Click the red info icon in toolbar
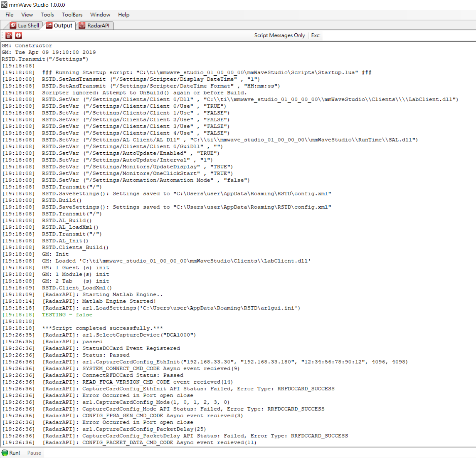Screen dimensions: 476x458 pyautogui.click(x=19, y=35)
